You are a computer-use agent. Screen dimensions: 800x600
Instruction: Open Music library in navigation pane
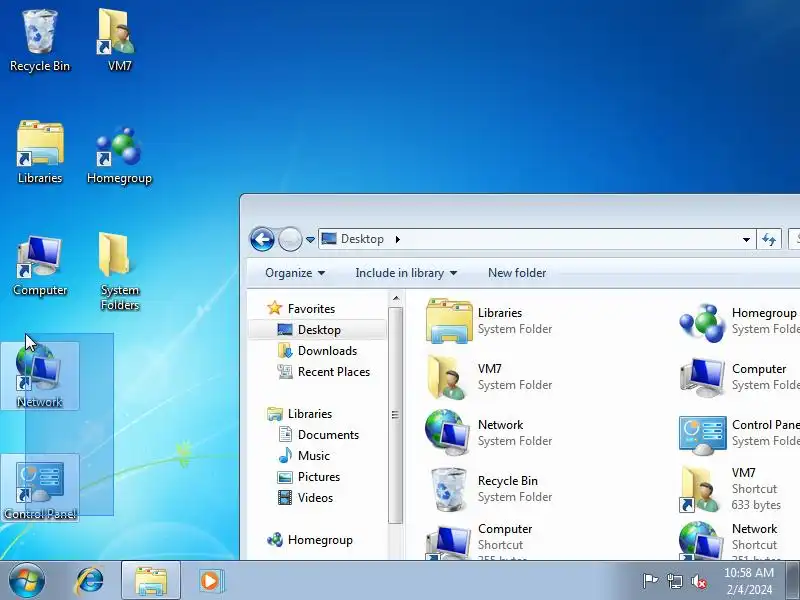(x=305, y=456)
